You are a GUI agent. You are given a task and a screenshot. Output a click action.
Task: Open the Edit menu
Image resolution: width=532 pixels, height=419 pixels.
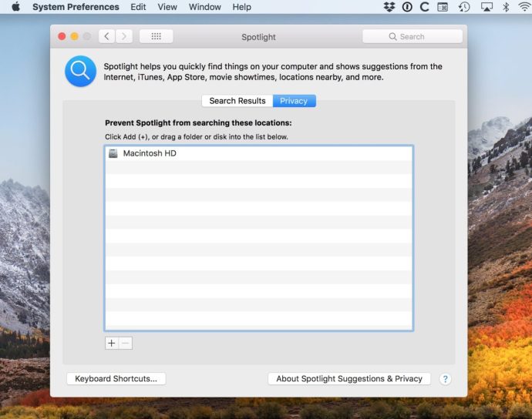138,7
